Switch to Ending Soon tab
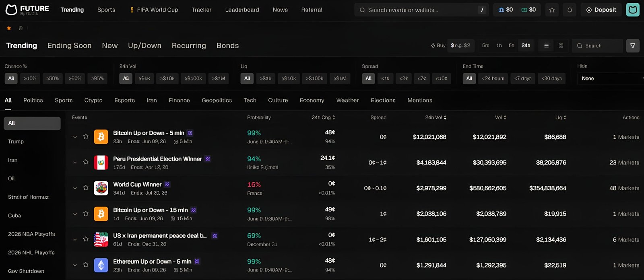This screenshot has width=644, height=280. pyautogui.click(x=69, y=45)
